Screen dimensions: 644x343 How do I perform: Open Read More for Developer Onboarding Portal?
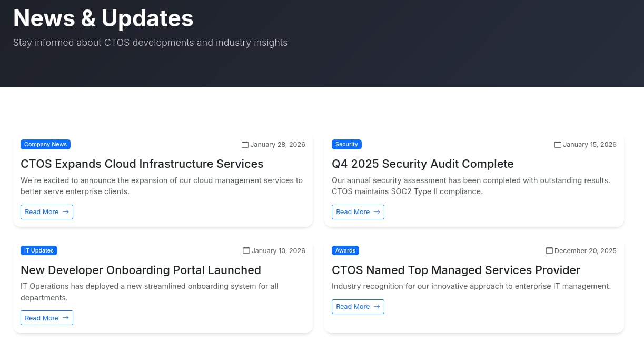click(47, 318)
